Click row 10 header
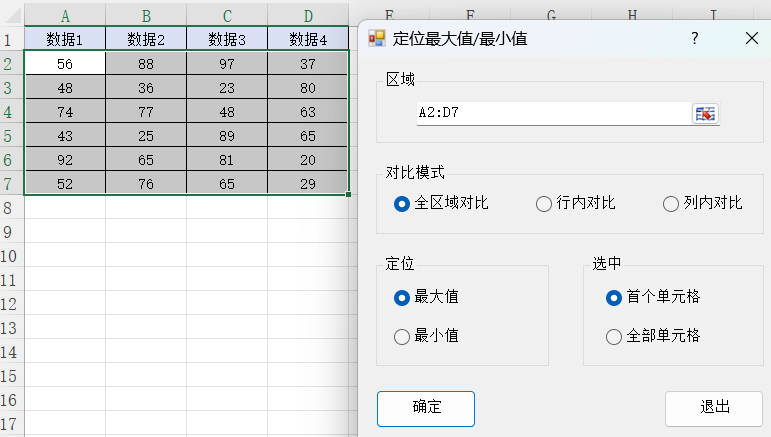The image size is (771, 437). [x=11, y=256]
